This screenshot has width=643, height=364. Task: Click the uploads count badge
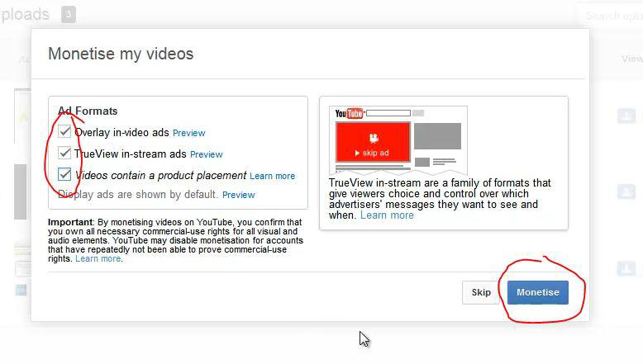[x=69, y=14]
